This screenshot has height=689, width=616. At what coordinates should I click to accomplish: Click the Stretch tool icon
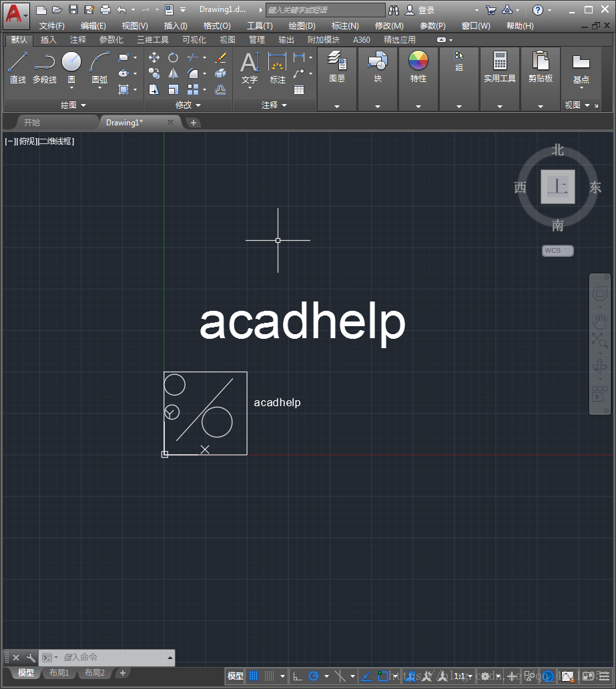(154, 89)
